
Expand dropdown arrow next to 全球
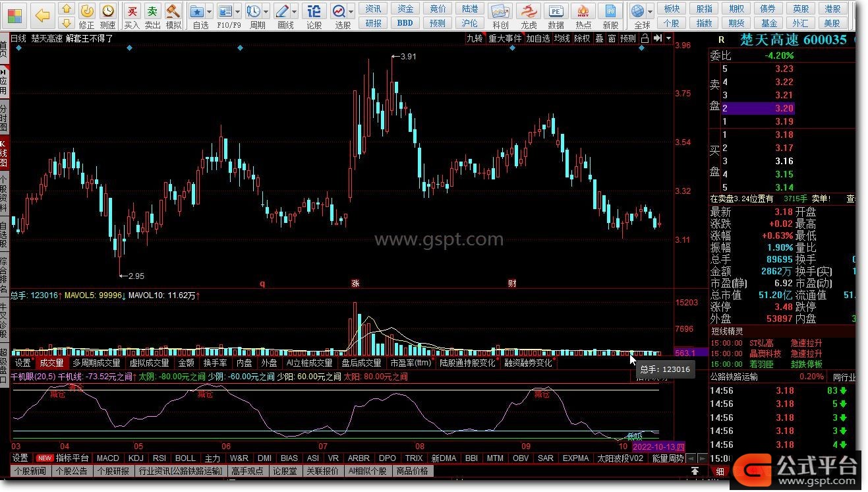tap(649, 11)
